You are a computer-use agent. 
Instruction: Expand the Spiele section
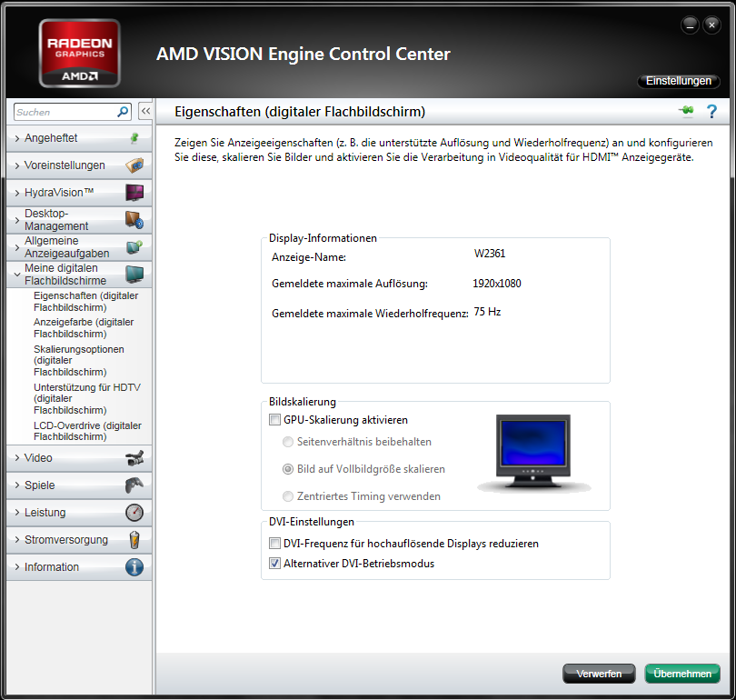point(79,485)
